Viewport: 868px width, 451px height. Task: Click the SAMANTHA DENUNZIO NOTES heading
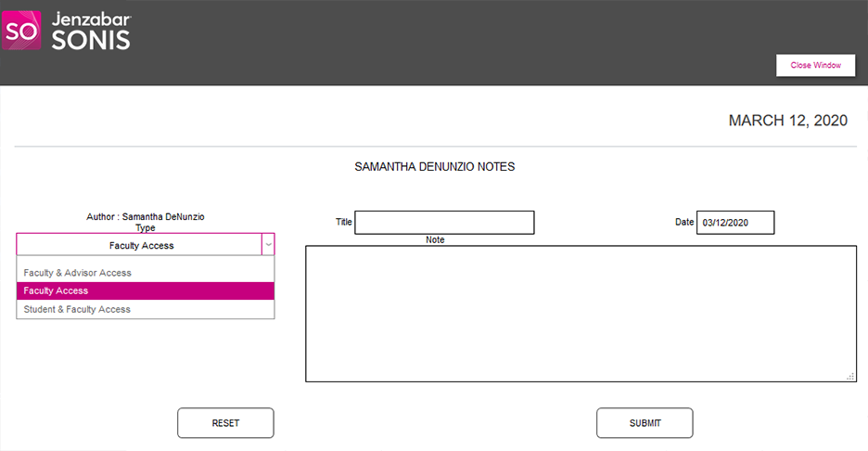pyautogui.click(x=434, y=167)
